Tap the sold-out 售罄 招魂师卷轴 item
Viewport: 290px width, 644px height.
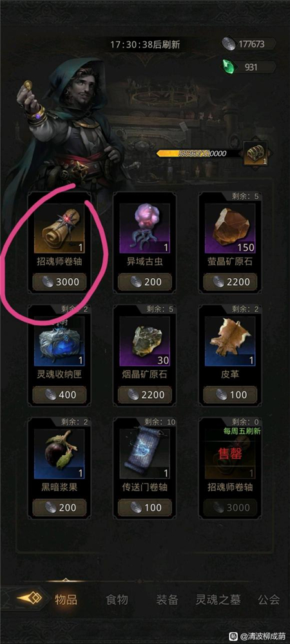(x=230, y=454)
